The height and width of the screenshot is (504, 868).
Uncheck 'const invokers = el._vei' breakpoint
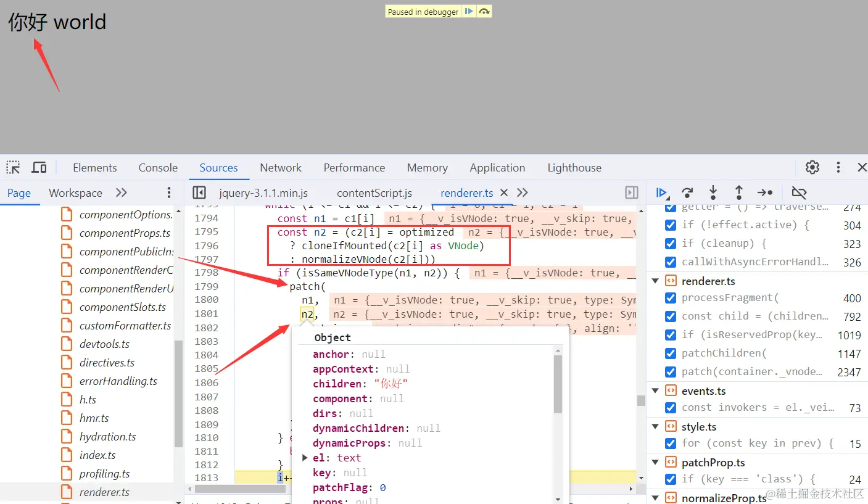click(671, 408)
